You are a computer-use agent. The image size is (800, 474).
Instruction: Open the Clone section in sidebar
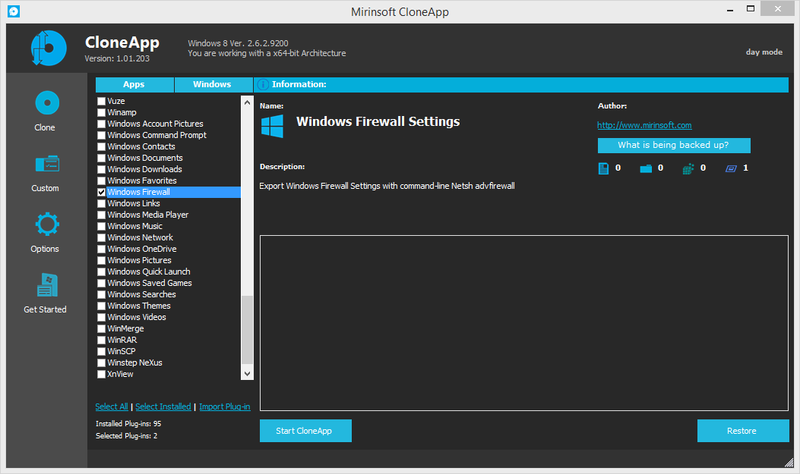(x=44, y=106)
